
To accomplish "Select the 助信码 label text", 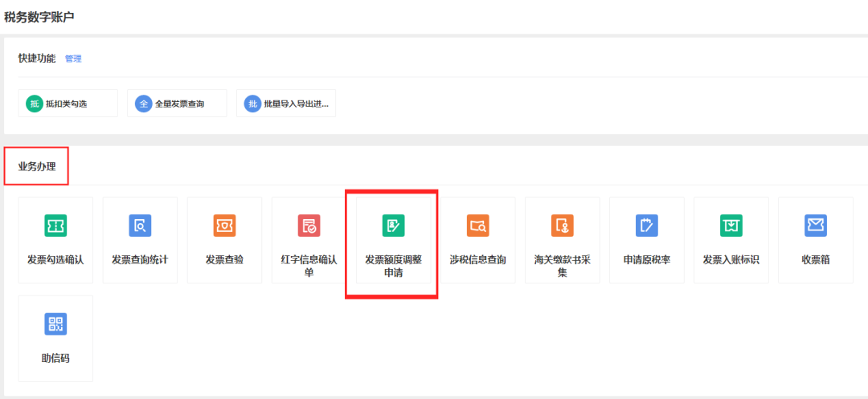I will pos(55,358).
